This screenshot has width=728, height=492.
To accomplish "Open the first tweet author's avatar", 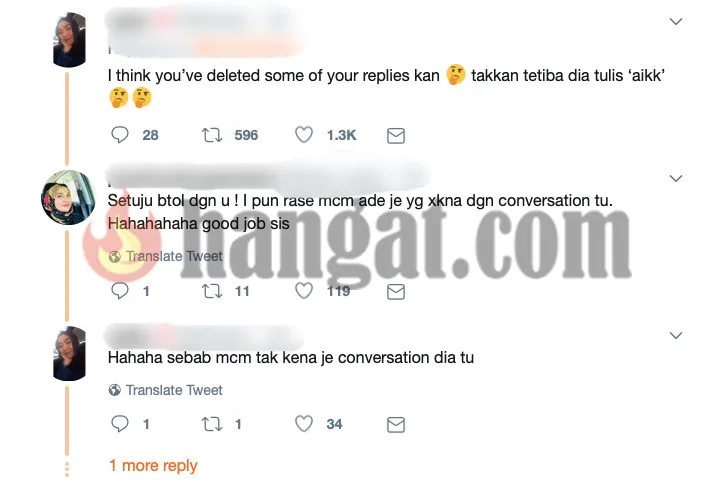I will coord(70,40).
